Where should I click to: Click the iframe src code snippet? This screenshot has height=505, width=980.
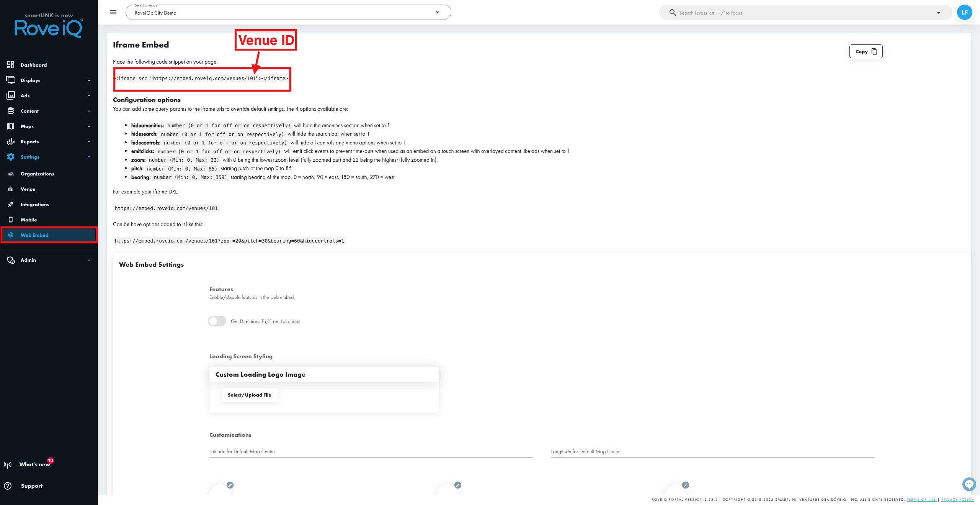(x=202, y=78)
